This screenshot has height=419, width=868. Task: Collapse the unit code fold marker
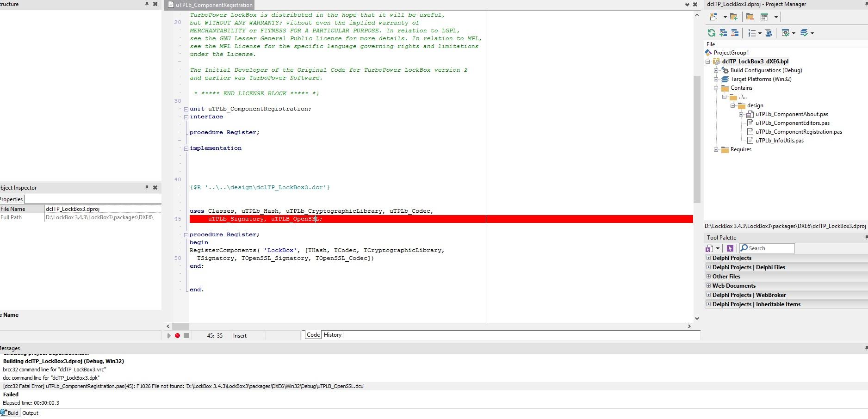186,109
